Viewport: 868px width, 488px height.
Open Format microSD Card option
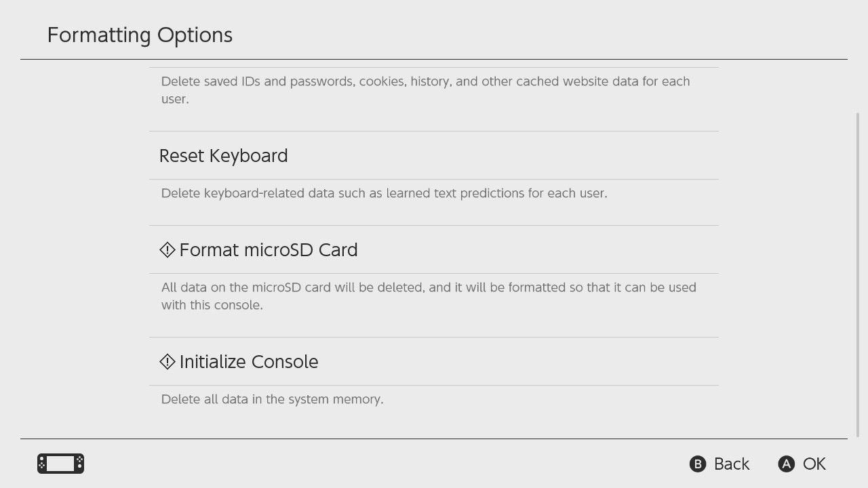coord(434,249)
